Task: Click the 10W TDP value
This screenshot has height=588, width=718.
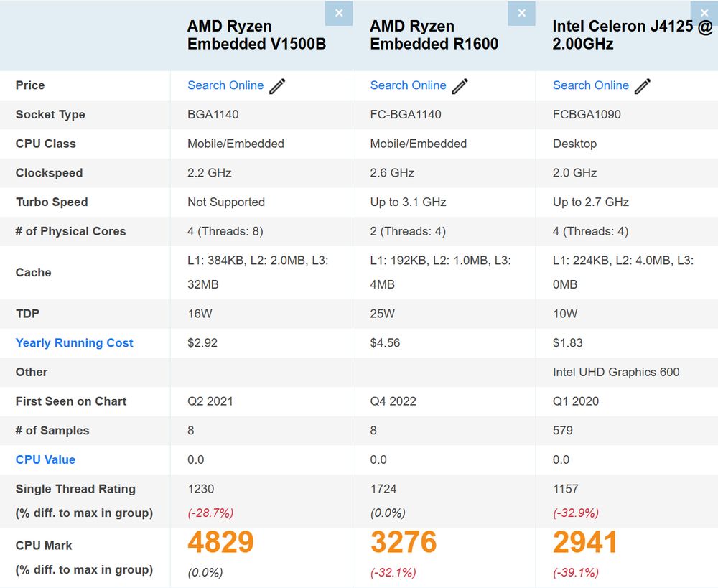Action: pos(565,314)
